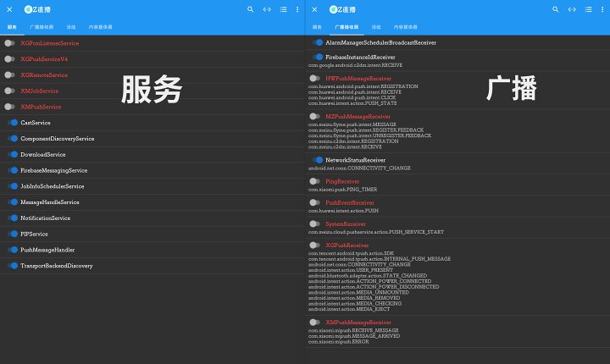Screen dimensions: 610x364
Task: Click com.huawei.android.push.intent.REGISTRATION action text
Action: click(x=363, y=86)
